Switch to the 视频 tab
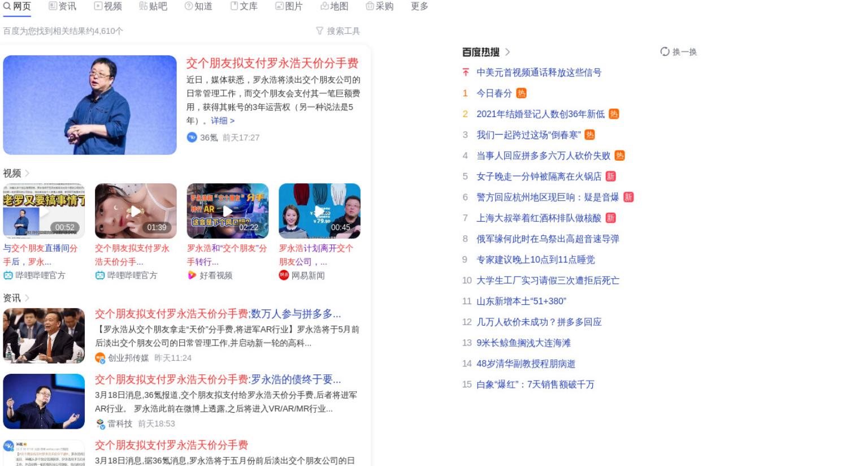Image resolution: width=868 pixels, height=466 pixels. click(x=108, y=6)
